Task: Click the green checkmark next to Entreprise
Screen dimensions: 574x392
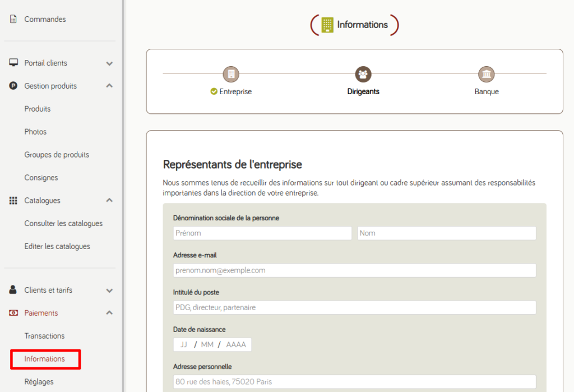Action: pyautogui.click(x=214, y=91)
